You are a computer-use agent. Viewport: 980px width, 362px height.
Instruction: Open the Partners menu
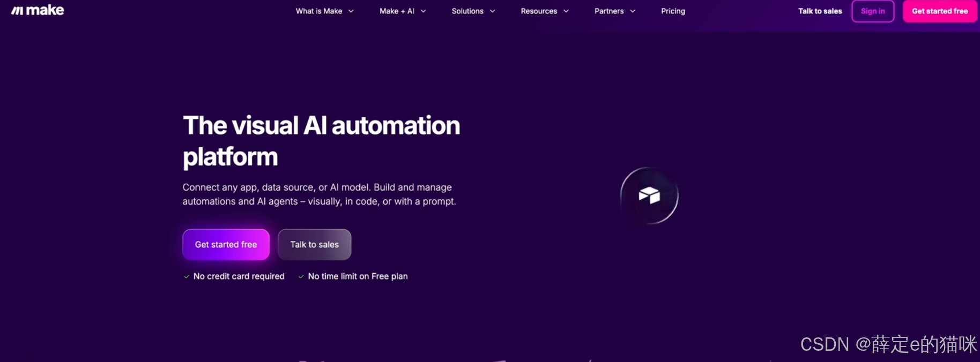[x=609, y=11]
